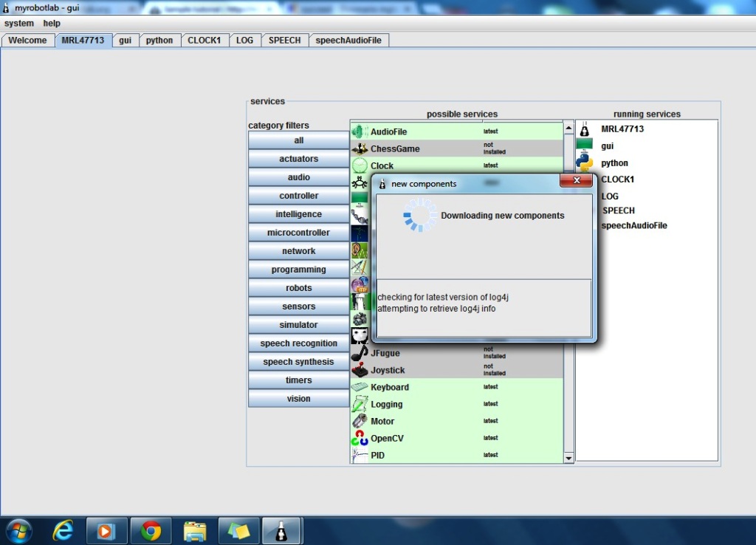This screenshot has width=756, height=545.
Task: Click the Motor service icon
Action: 360,421
